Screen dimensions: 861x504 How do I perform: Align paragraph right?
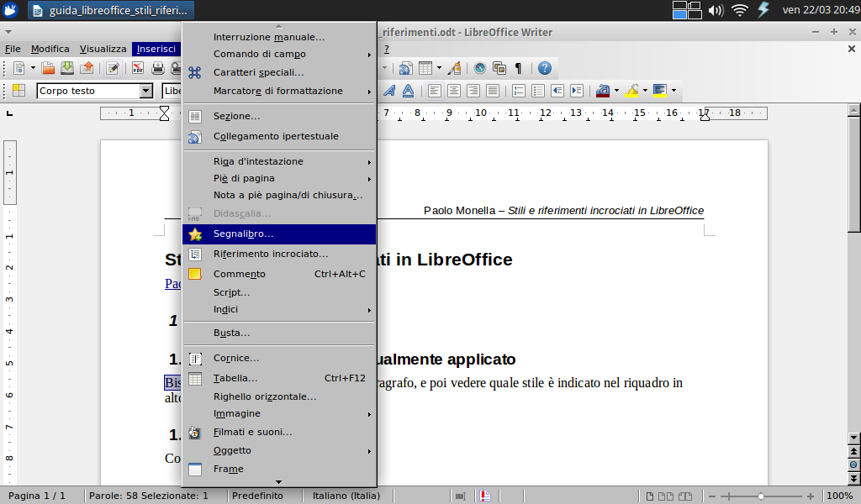473,91
